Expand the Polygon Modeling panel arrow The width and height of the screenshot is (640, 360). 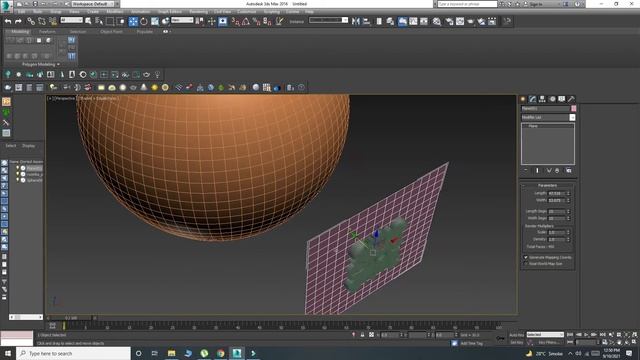(x=58, y=64)
